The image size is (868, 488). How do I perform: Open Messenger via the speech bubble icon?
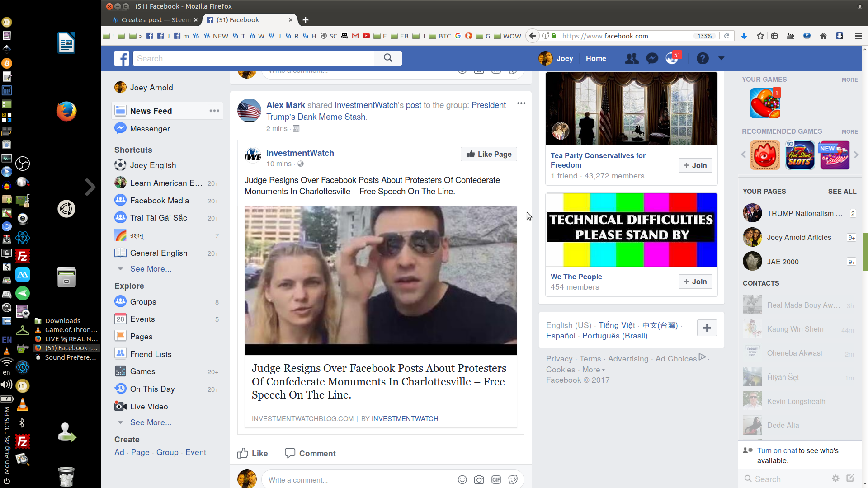(x=652, y=58)
